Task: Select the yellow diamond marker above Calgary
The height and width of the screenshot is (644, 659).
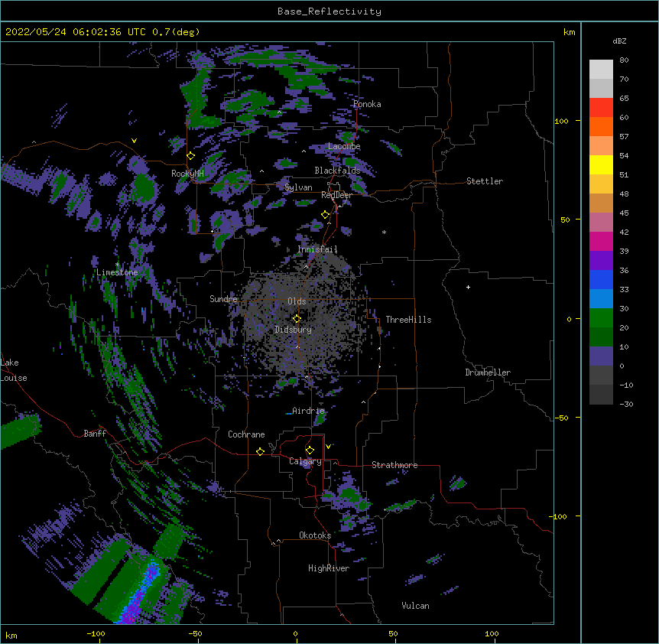Action: tap(310, 450)
